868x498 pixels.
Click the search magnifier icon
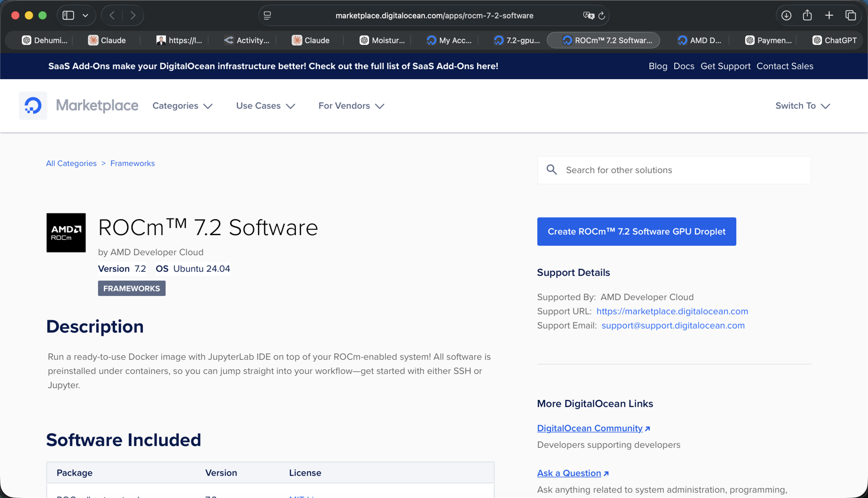click(552, 170)
